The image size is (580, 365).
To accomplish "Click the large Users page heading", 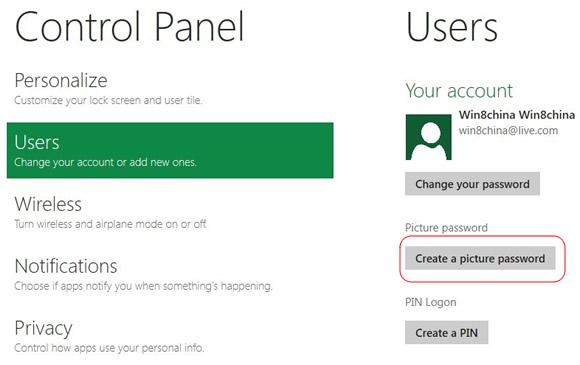I will [452, 27].
